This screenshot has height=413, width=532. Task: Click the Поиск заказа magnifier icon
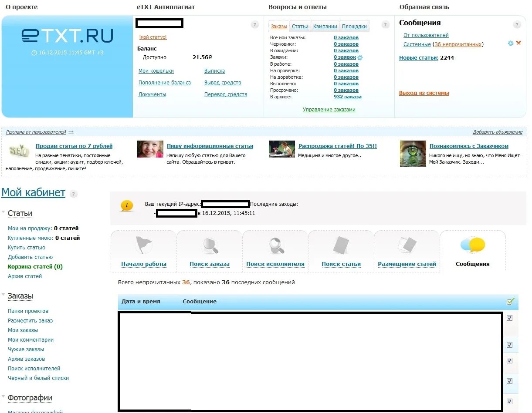point(210,245)
